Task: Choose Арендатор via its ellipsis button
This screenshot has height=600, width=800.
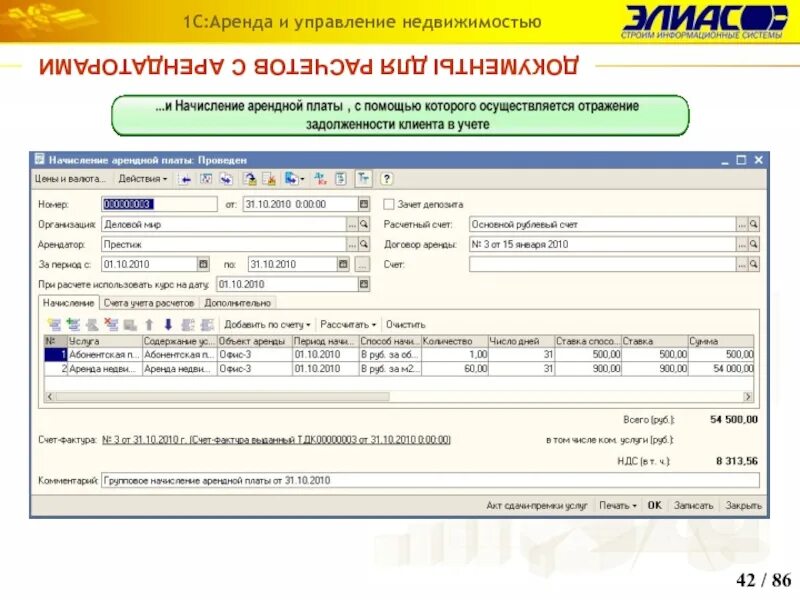Action: pyautogui.click(x=353, y=244)
